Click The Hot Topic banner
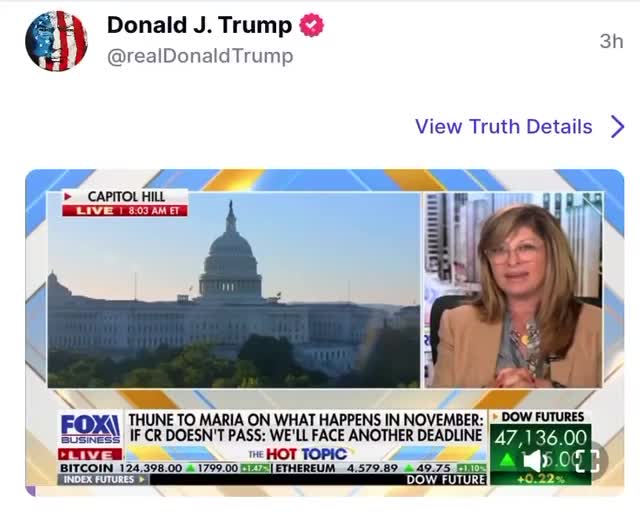The height and width of the screenshot is (512, 640). coord(298,454)
